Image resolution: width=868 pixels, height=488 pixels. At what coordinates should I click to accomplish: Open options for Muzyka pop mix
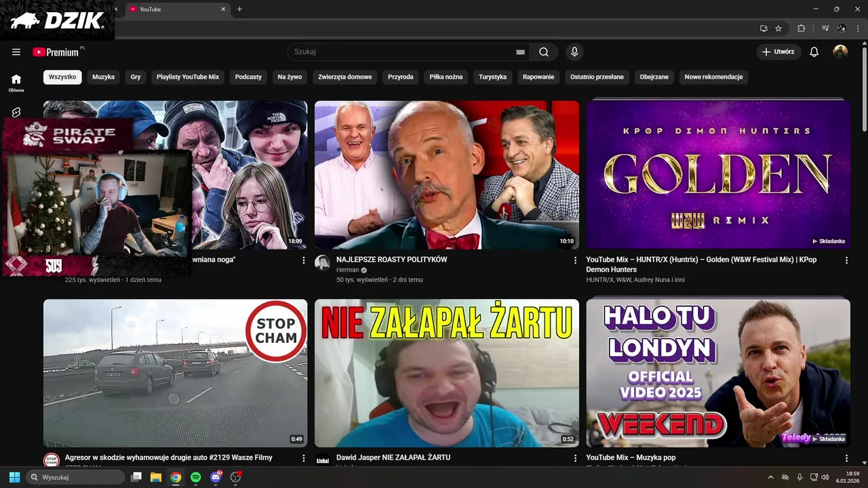pyautogui.click(x=846, y=458)
